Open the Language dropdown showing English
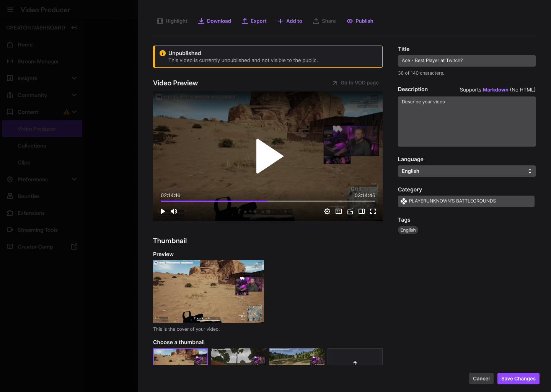This screenshot has width=551, height=392. tap(466, 171)
